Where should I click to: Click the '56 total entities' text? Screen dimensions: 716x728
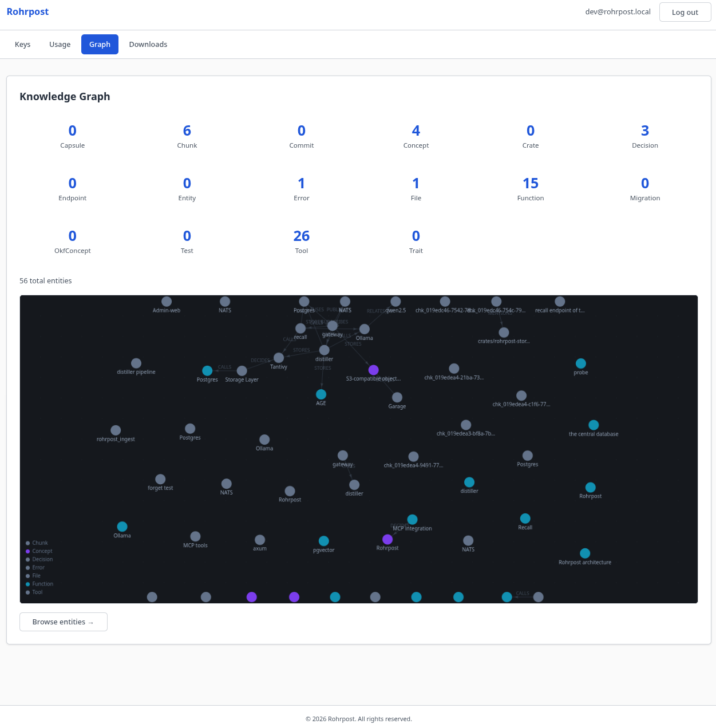tap(46, 281)
